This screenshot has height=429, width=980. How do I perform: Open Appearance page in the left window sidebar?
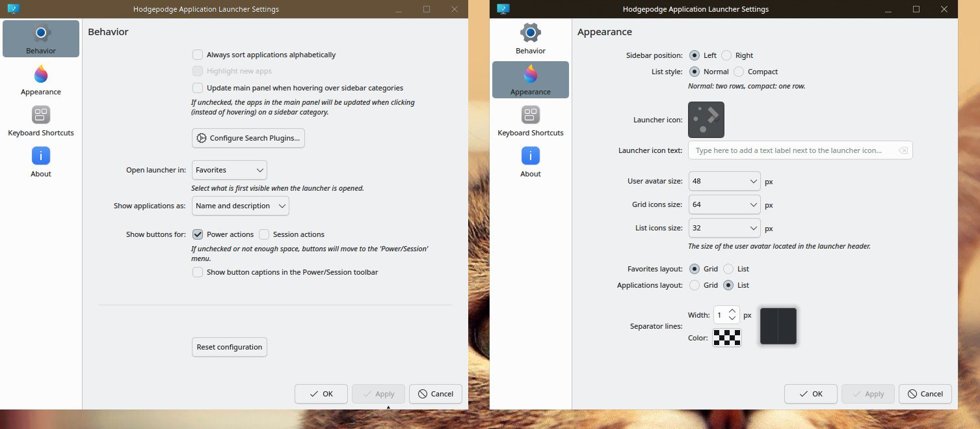[41, 80]
